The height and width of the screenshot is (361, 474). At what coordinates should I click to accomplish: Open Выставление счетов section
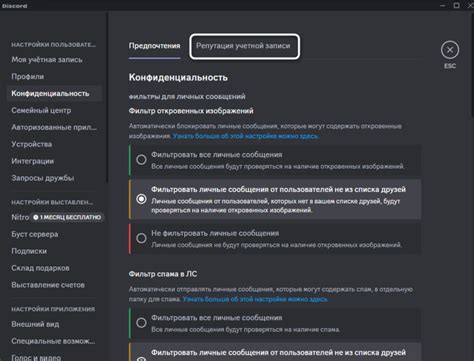point(48,285)
